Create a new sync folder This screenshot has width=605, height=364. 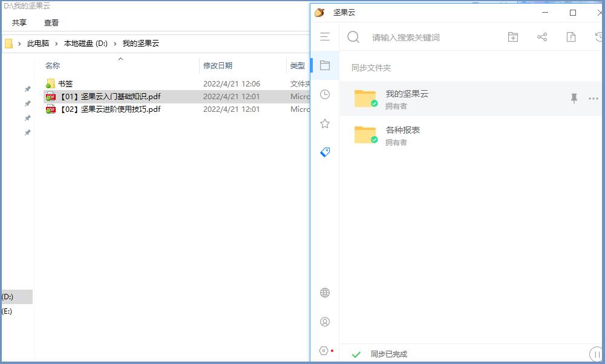[x=512, y=37]
